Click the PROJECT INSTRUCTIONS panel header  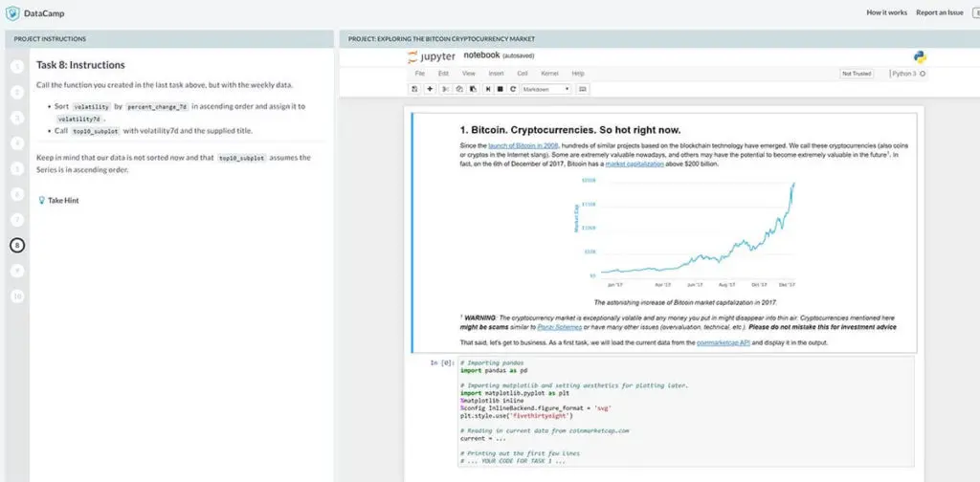(x=168, y=38)
